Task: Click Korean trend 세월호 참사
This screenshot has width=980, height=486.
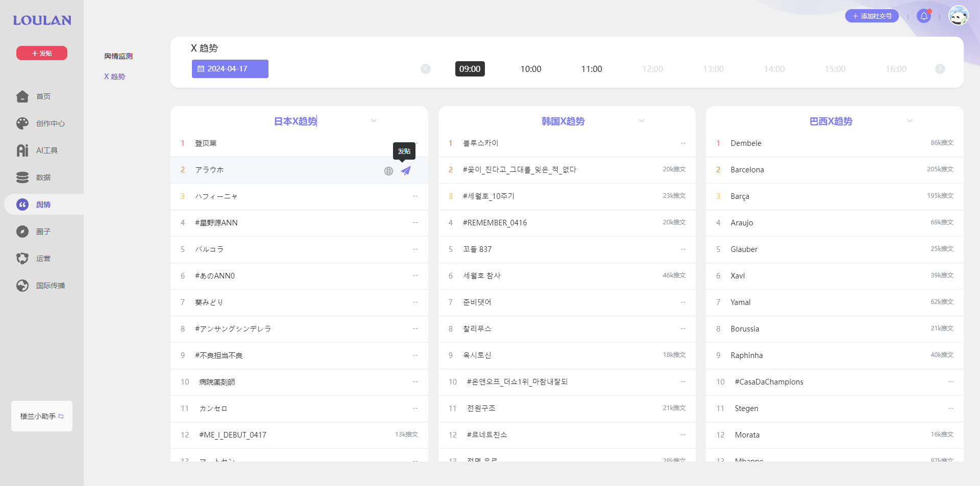Action: (x=481, y=276)
